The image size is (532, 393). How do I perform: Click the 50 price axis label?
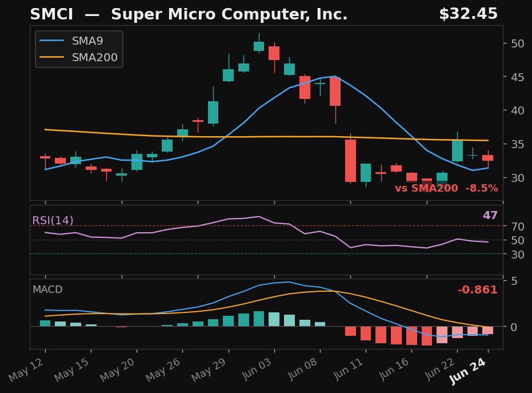[x=517, y=43]
